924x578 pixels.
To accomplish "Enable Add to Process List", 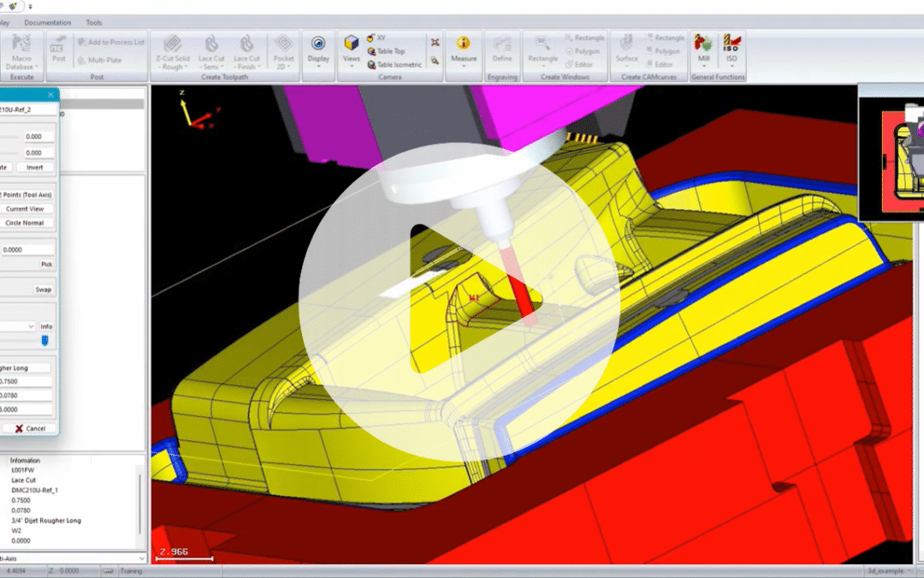I will pos(111,40).
